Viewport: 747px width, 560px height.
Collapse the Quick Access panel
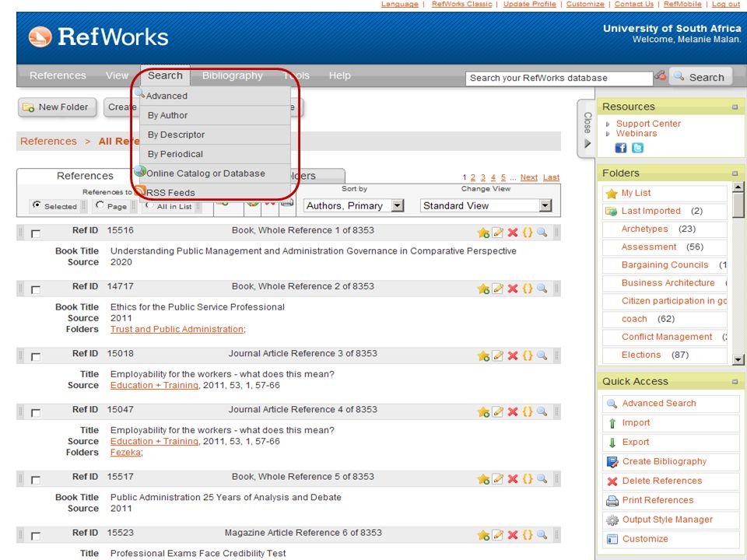pyautogui.click(x=735, y=382)
